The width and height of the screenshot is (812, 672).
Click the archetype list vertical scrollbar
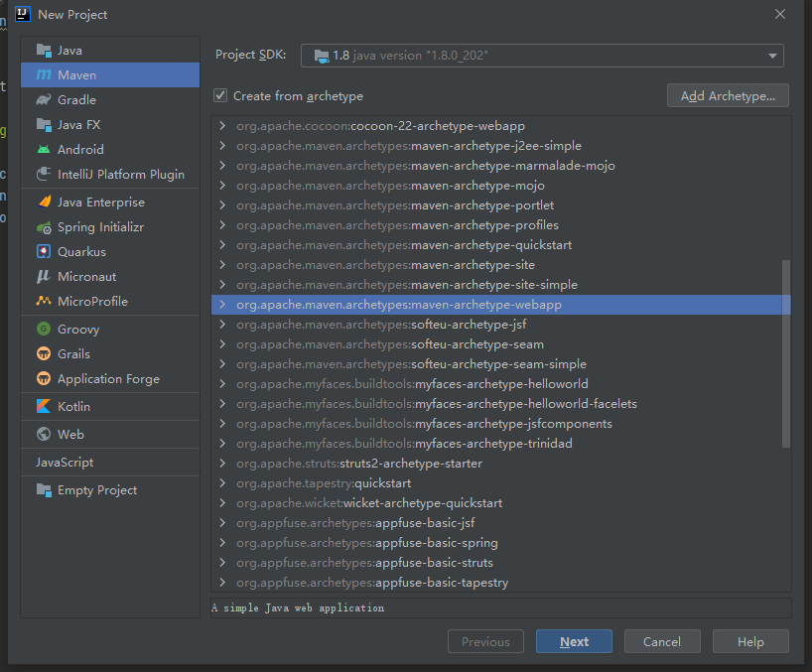pyautogui.click(x=786, y=353)
